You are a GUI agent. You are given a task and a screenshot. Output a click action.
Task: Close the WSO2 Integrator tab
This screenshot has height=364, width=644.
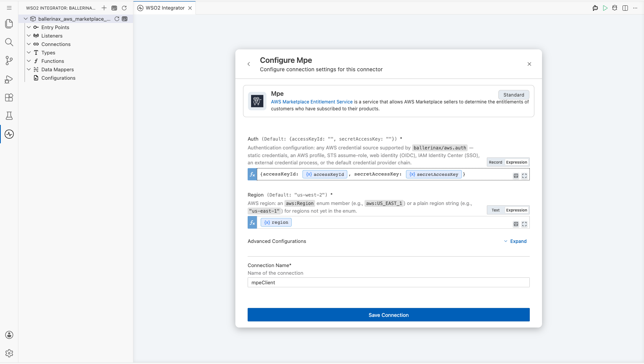coord(190,8)
